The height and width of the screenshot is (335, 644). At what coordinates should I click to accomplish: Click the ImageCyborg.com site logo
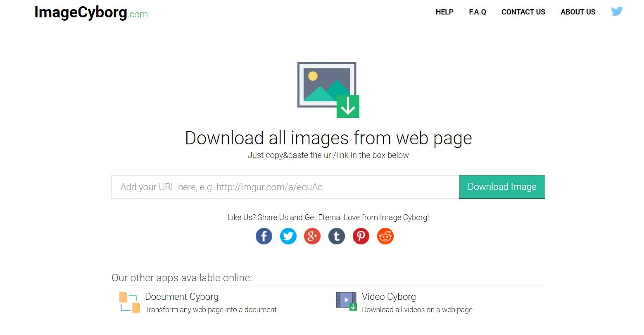coord(91,13)
